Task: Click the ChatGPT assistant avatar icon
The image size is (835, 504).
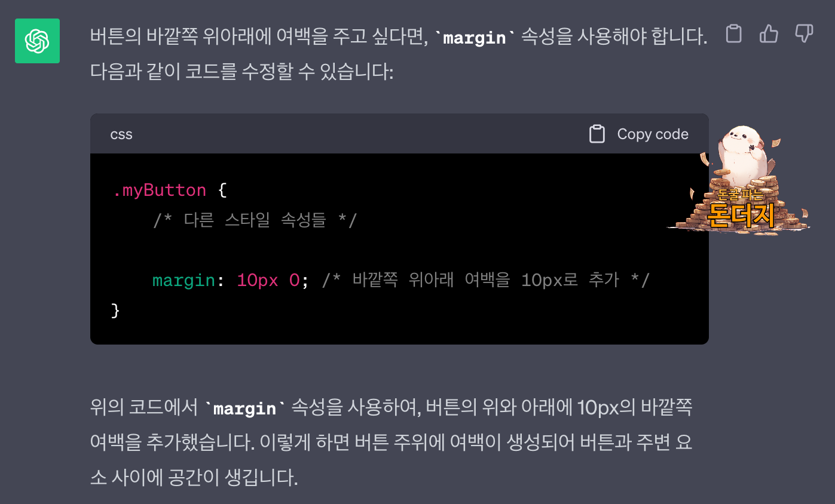Action: pos(37,41)
